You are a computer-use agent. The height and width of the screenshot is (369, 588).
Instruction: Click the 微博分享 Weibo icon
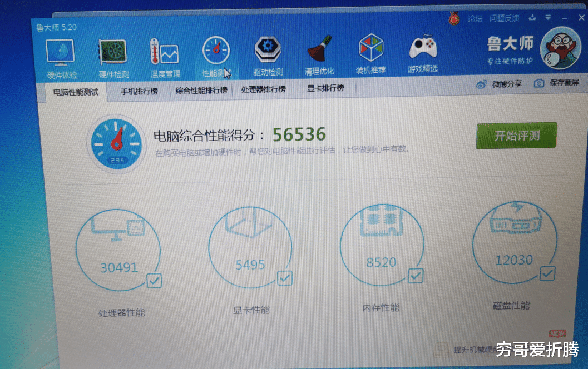pyautogui.click(x=482, y=84)
